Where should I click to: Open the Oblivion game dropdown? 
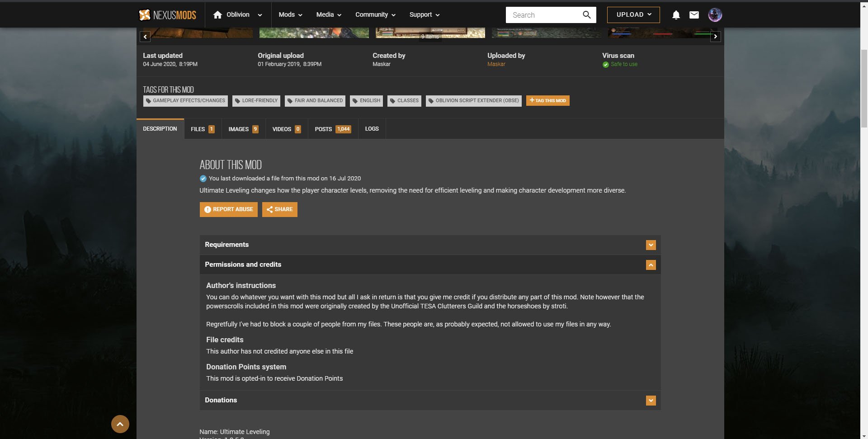[237, 15]
